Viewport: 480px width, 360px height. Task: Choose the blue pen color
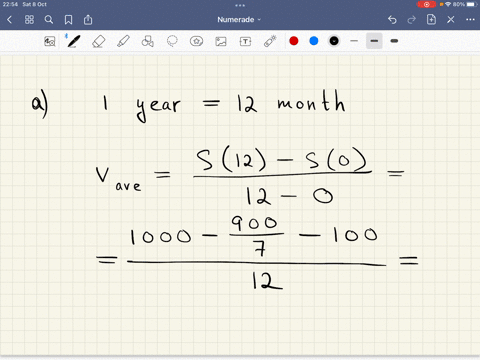pyautogui.click(x=314, y=41)
